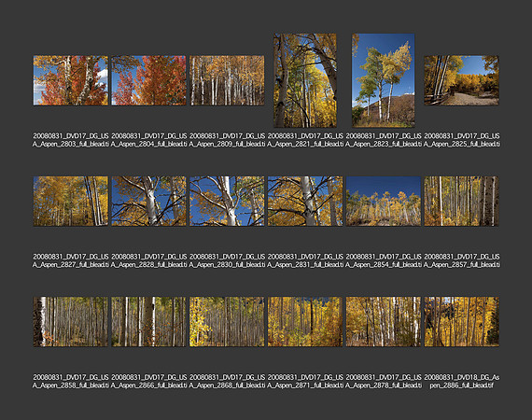Click filename label A_Aspen_2854_full_bleed
Viewport: 532px width, 420px height.
[383, 265]
